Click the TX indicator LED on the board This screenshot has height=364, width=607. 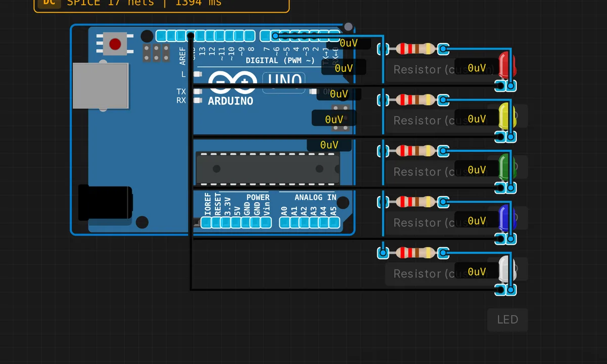click(197, 92)
